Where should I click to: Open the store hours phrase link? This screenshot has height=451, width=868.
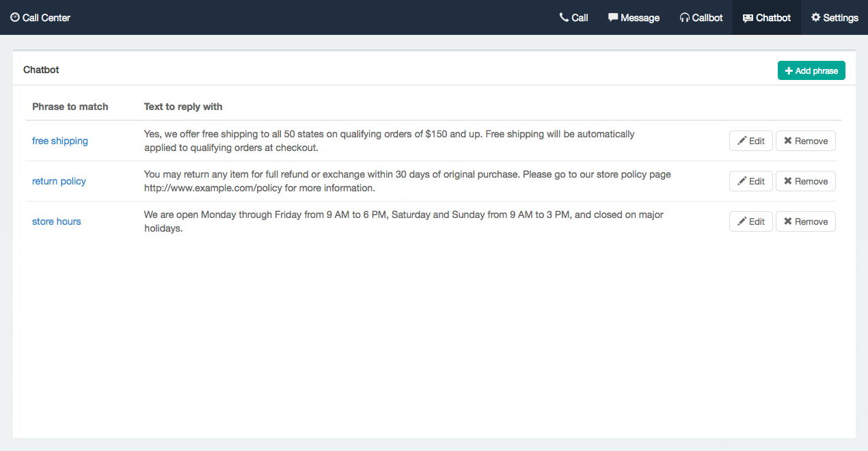(57, 221)
